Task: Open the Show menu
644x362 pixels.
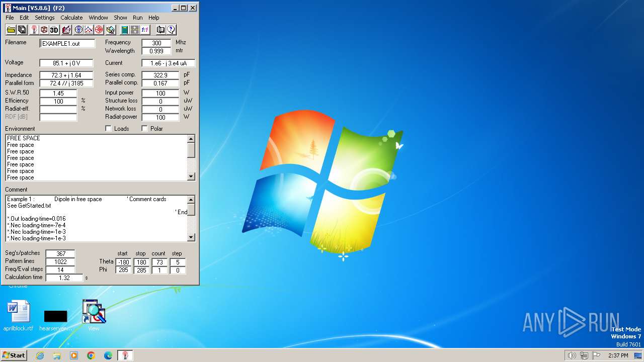Action: click(x=120, y=18)
